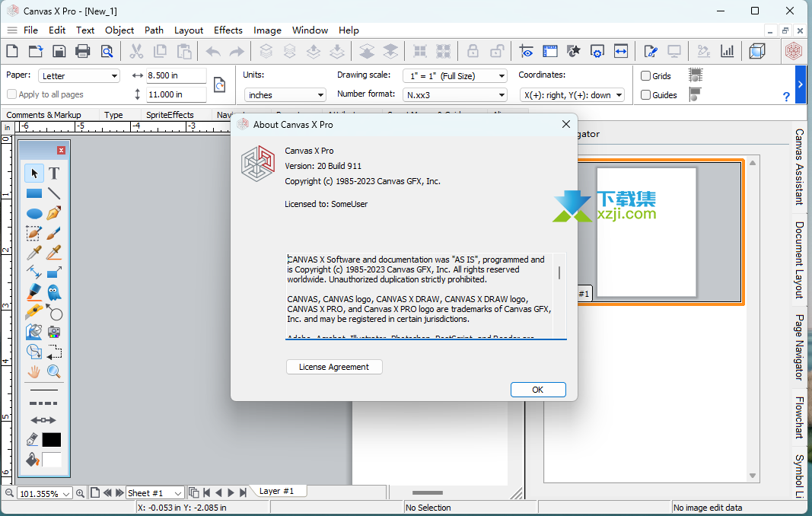
Task: Close the About Canvas X Pro dialog
Action: [566, 124]
